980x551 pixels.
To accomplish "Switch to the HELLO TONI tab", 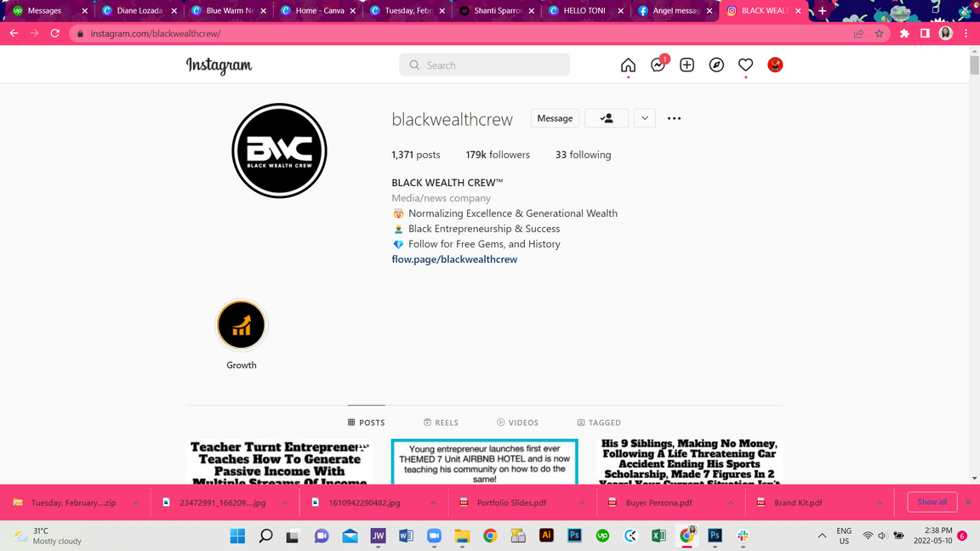I will (584, 10).
